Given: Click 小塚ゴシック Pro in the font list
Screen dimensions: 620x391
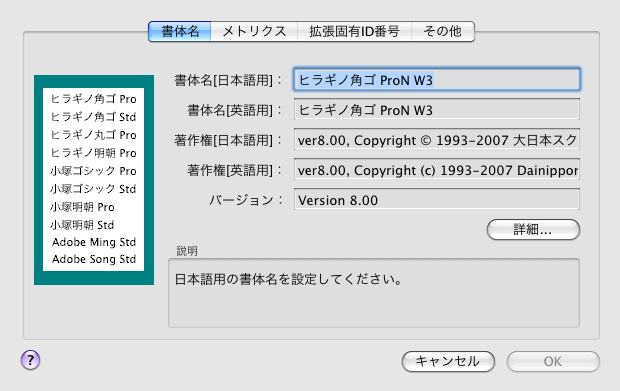Looking at the screenshot, I should [93, 171].
